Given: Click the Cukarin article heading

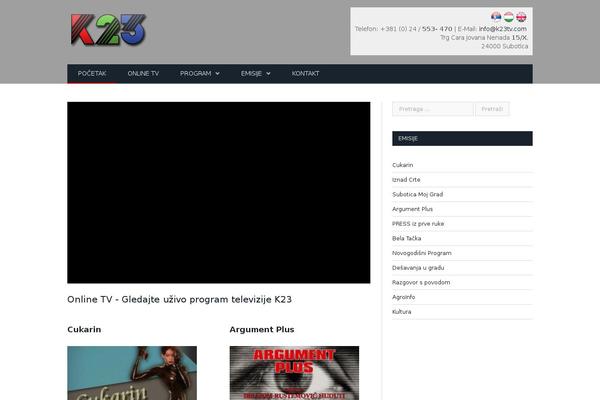Looking at the screenshot, I should [84, 330].
